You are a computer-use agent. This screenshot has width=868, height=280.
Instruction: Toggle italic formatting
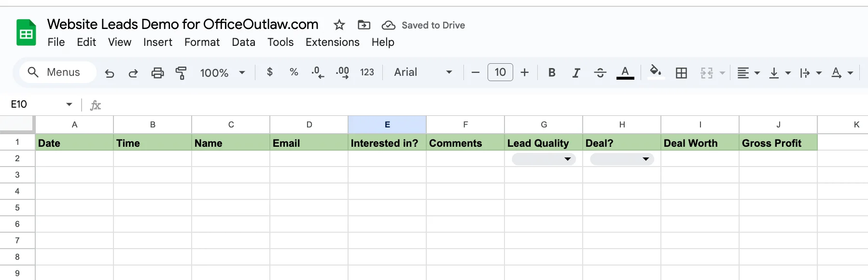tap(576, 72)
